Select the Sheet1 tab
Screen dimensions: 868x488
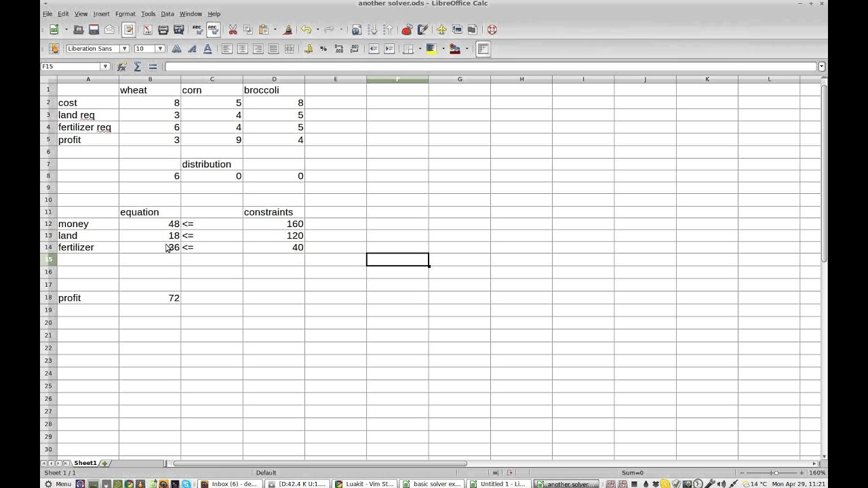coord(85,464)
